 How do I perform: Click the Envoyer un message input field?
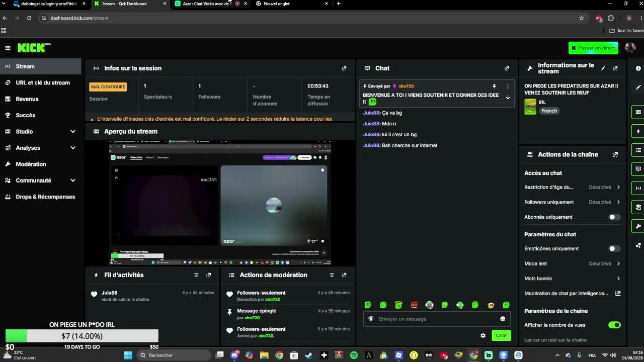(x=437, y=319)
